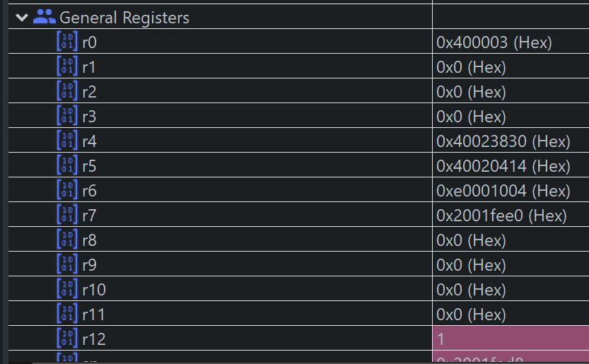The image size is (589, 364).
Task: Click r4 value 0x40023830 (Hex)
Action: [x=503, y=141]
